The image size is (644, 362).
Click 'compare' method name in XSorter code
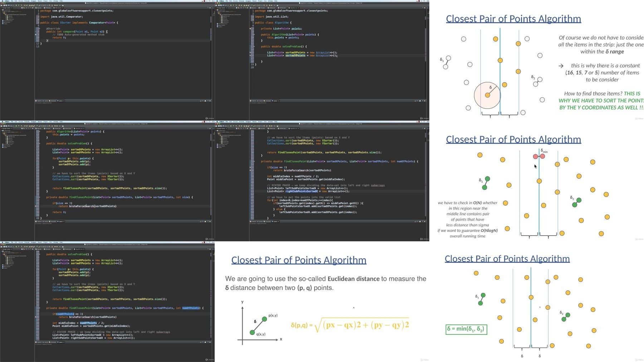(68, 32)
